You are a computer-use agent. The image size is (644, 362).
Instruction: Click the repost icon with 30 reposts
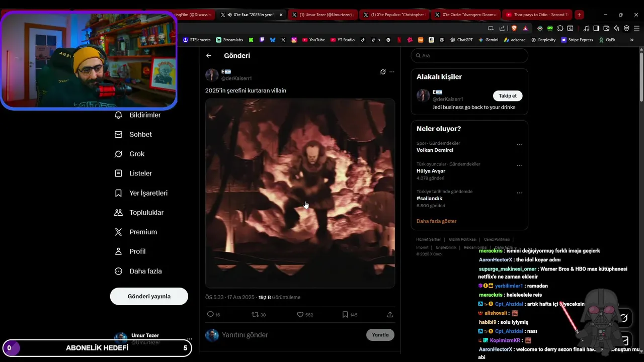[x=255, y=314]
